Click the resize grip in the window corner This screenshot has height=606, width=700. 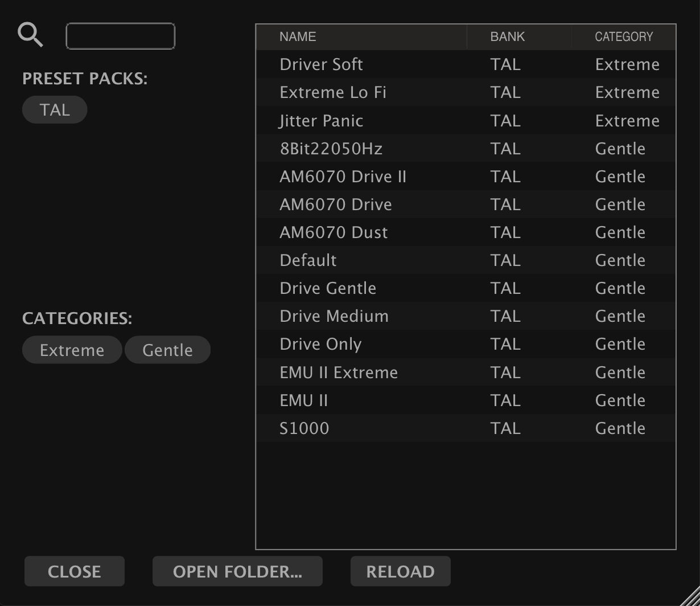pos(690,597)
